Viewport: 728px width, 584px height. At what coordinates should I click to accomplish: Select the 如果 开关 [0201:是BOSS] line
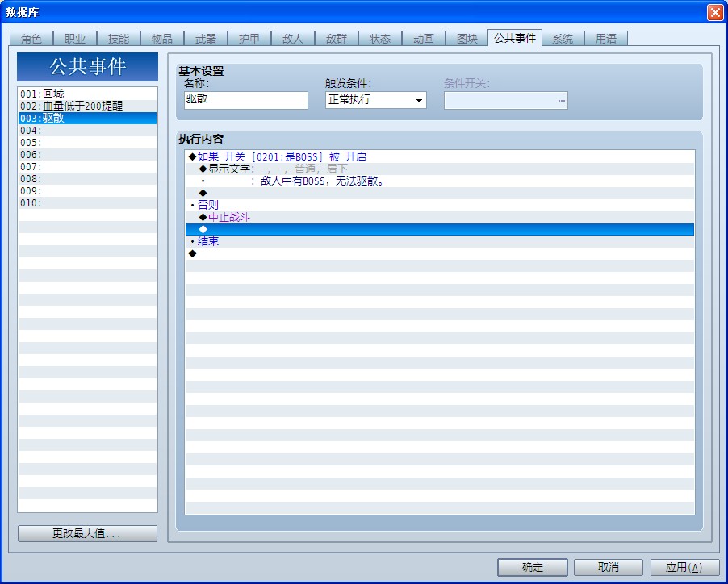(x=440, y=156)
